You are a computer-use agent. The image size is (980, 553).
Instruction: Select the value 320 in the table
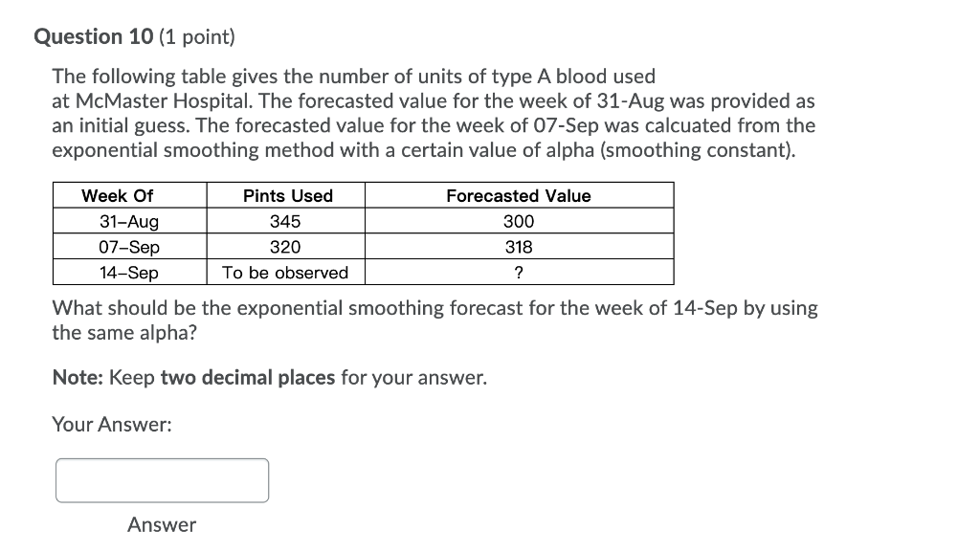pyautogui.click(x=287, y=247)
